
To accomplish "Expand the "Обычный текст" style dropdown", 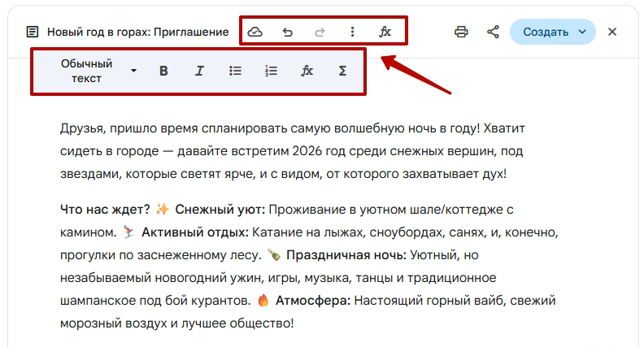I will (133, 71).
